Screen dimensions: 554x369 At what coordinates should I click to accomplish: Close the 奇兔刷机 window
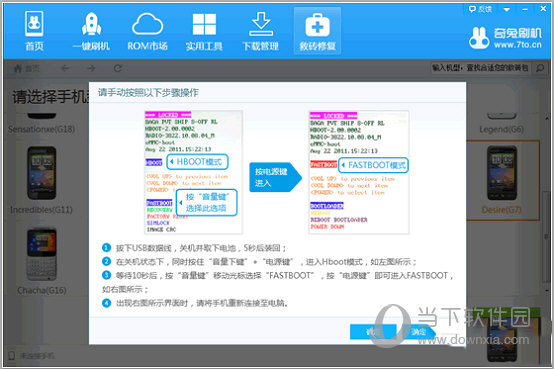click(543, 9)
